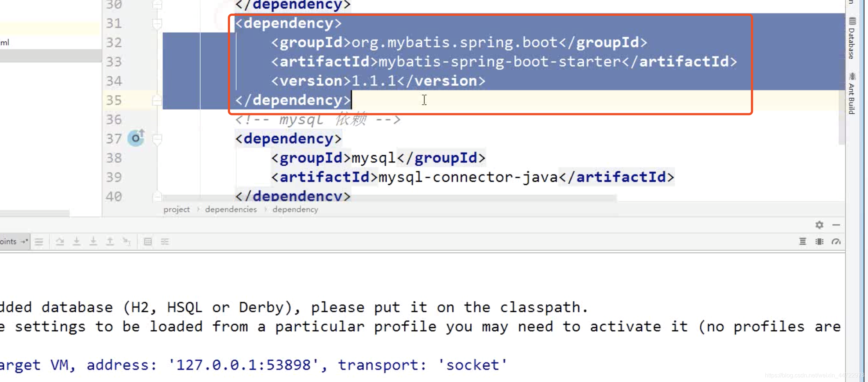Click 'project' in the XML breadcrumb
The width and height of the screenshot is (868, 382).
(176, 209)
